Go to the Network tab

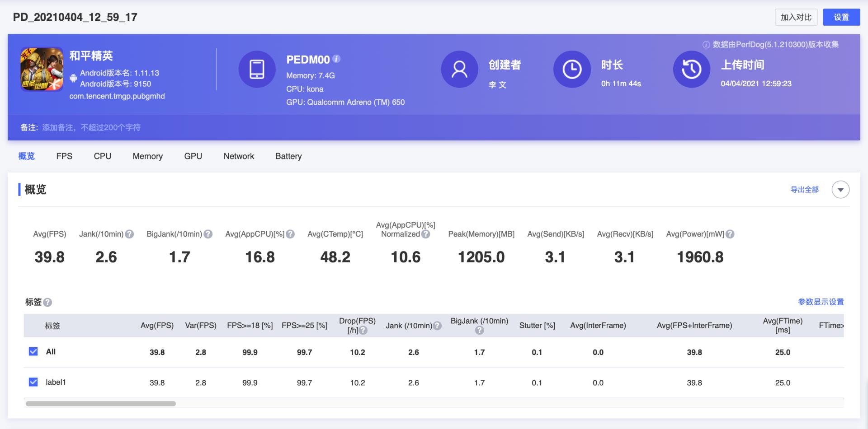[239, 156]
